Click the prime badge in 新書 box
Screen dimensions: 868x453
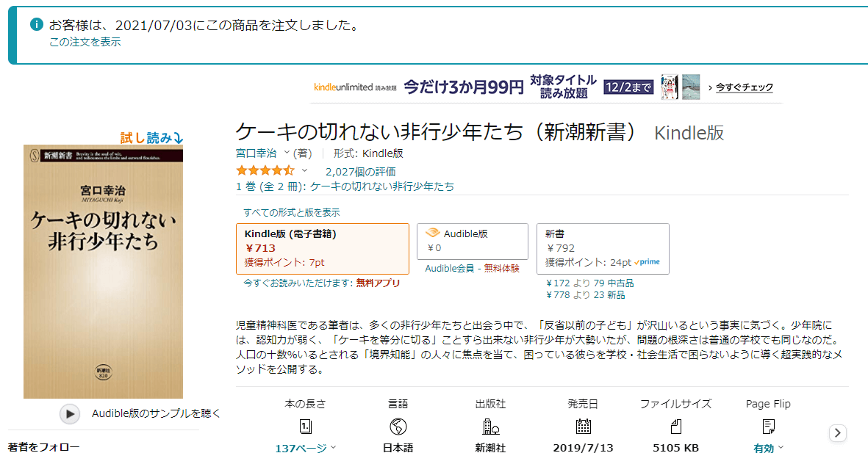pos(647,262)
